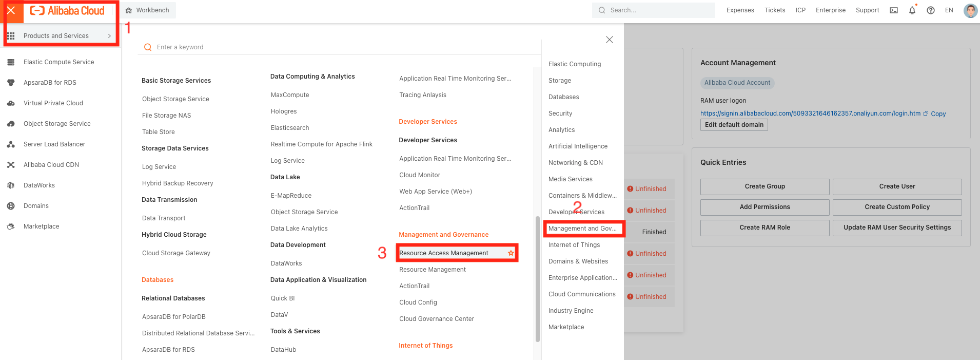980x360 pixels.
Task: Open notifications bell icon
Action: (x=912, y=10)
